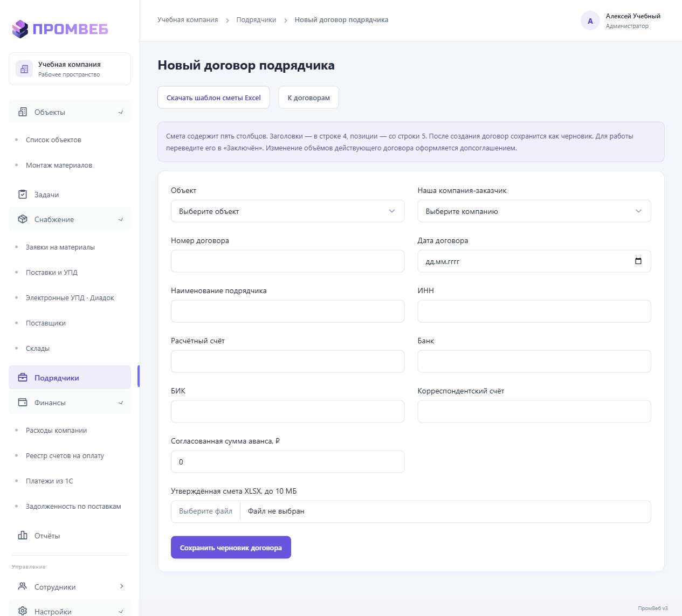Open the calendar picker icon in Дата договора
This screenshot has width=682, height=616.
click(638, 261)
